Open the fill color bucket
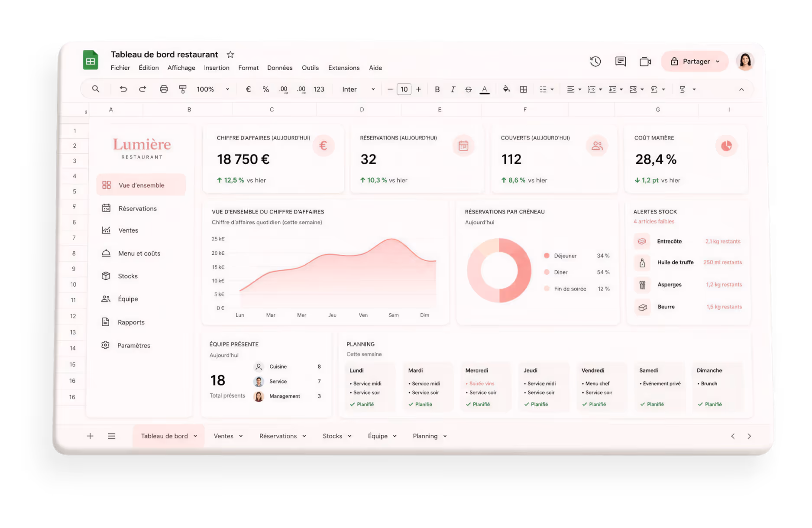The height and width of the screenshot is (528, 812). pyautogui.click(x=506, y=89)
